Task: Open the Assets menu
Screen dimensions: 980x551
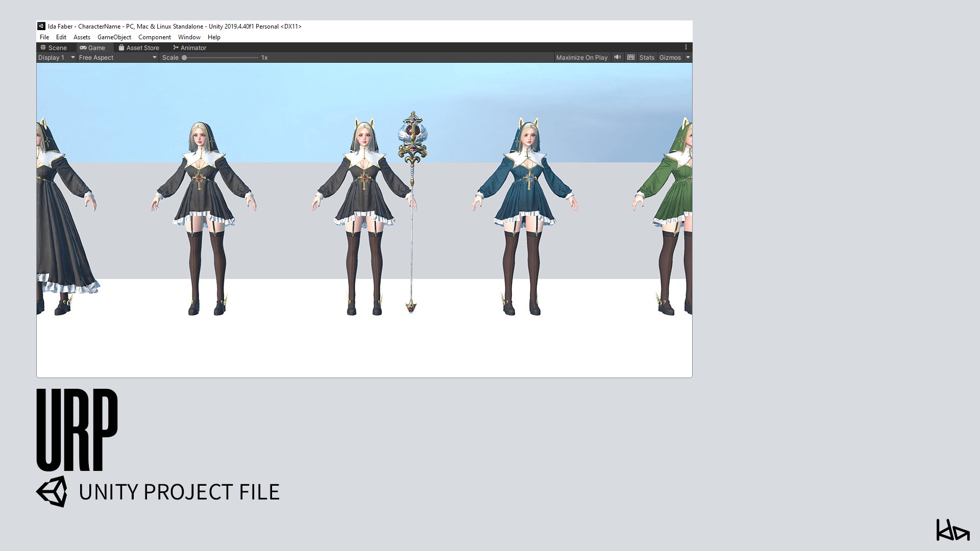Action: point(82,37)
